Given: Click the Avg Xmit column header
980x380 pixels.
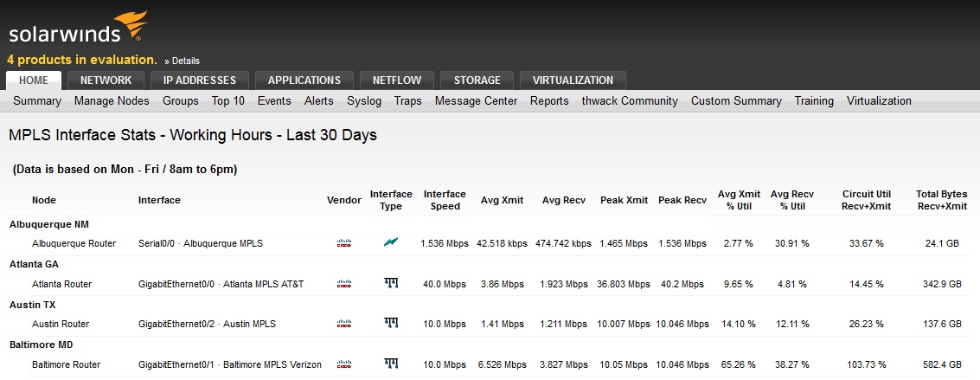Looking at the screenshot, I should tap(502, 200).
